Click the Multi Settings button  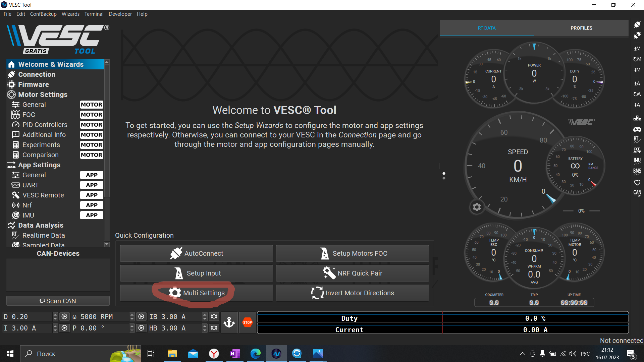pyautogui.click(x=197, y=293)
